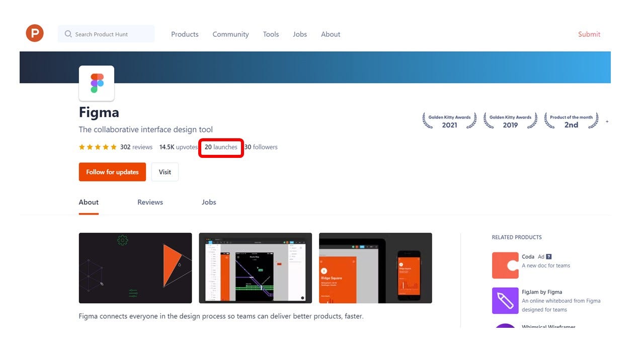
Task: Click the 20 launches link
Action: [x=221, y=147]
